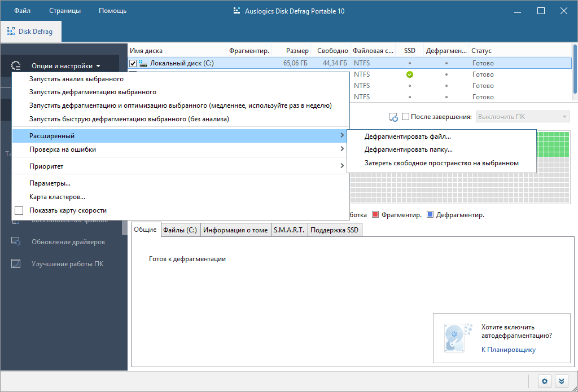
Task: Open Параметры... menu entry
Action: click(x=181, y=183)
